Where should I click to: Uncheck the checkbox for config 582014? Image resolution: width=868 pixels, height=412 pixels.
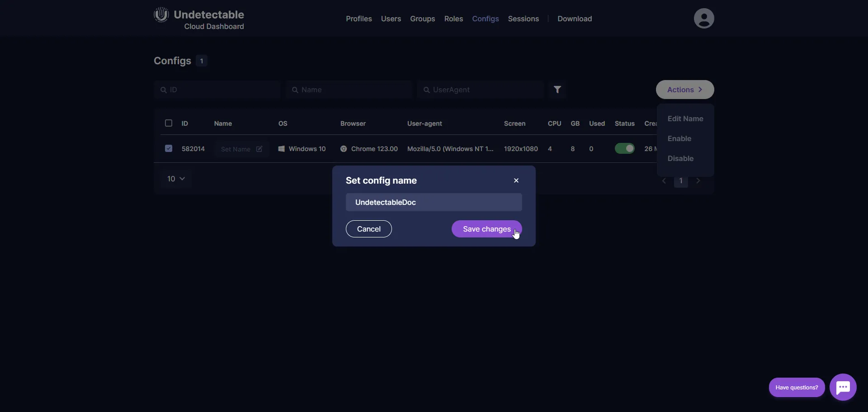click(x=169, y=148)
